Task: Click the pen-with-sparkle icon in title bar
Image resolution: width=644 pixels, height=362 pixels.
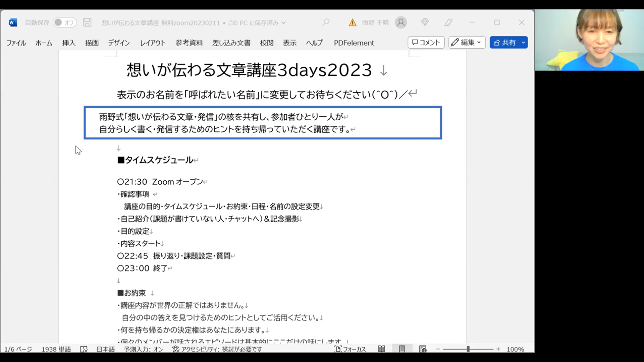Action: point(448,22)
